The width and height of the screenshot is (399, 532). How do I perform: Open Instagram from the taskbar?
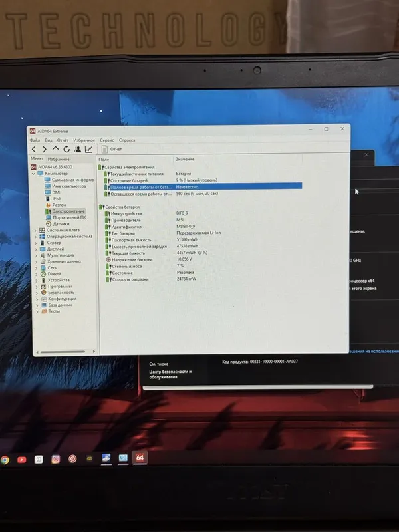click(x=56, y=459)
